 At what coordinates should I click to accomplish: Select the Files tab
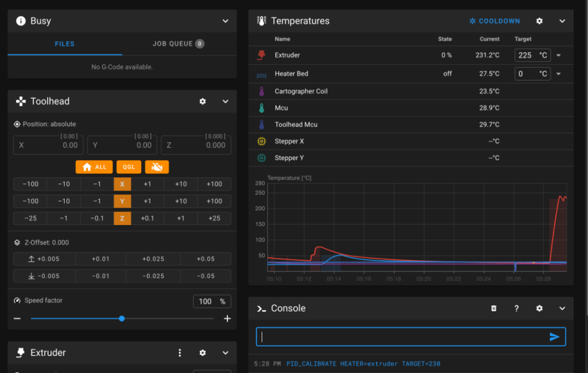[x=65, y=44]
